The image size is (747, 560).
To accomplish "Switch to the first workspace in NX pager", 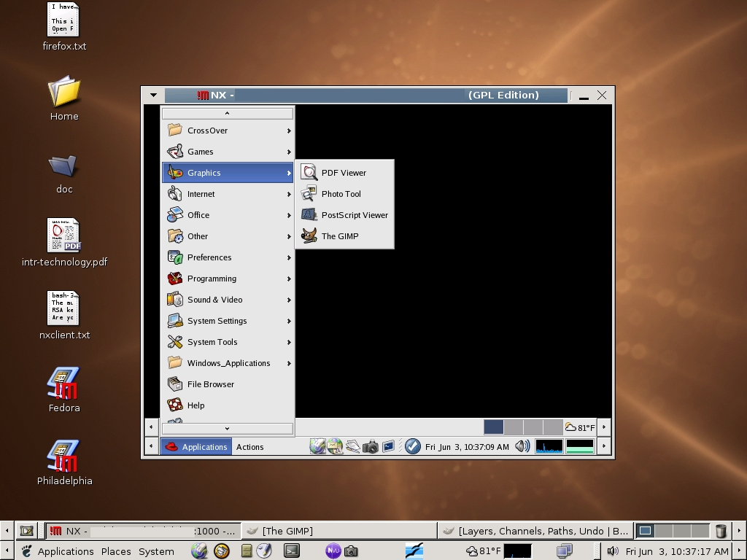I will click(x=493, y=427).
